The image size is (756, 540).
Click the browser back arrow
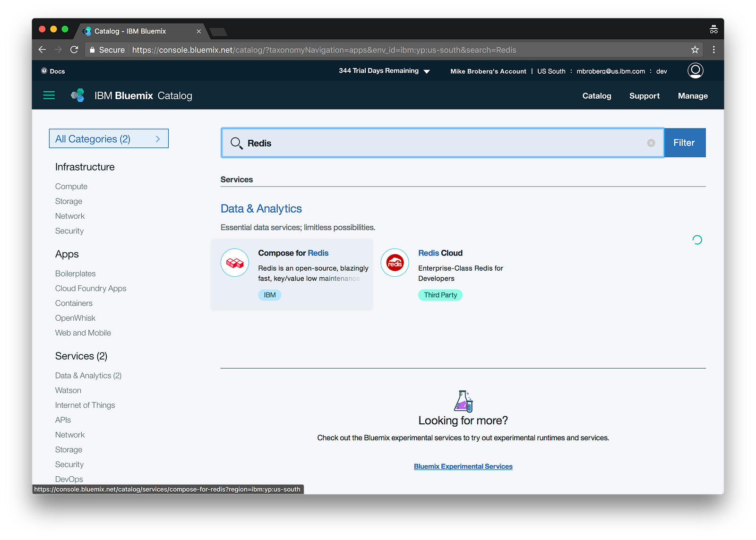[x=43, y=50]
